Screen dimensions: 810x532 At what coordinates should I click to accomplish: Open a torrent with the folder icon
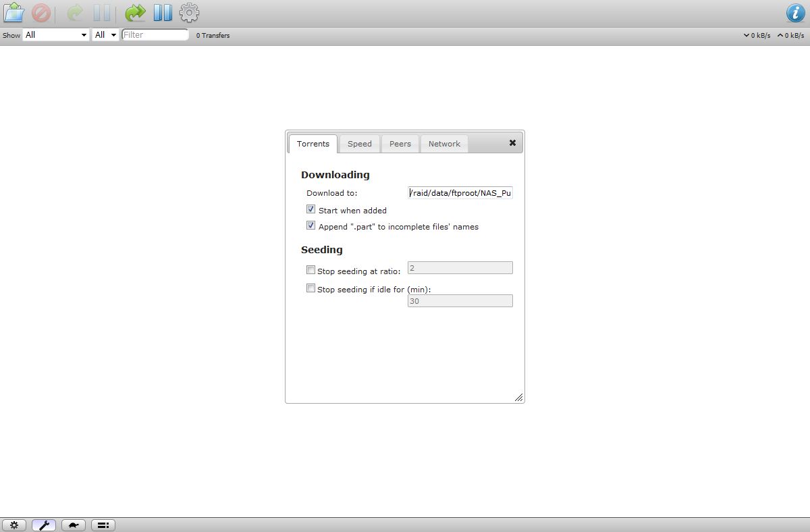coord(14,13)
